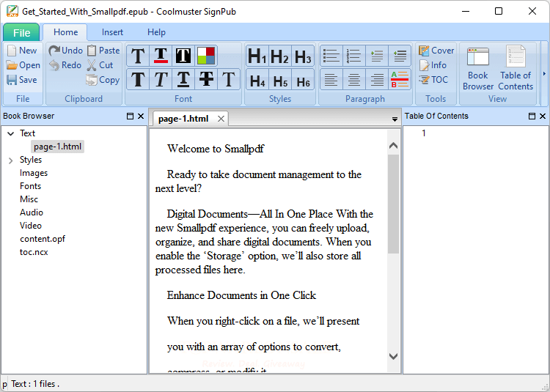Select the Video folder

point(31,226)
